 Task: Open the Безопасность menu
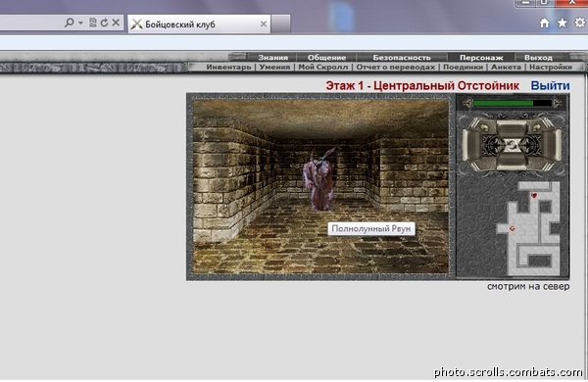pyautogui.click(x=402, y=58)
